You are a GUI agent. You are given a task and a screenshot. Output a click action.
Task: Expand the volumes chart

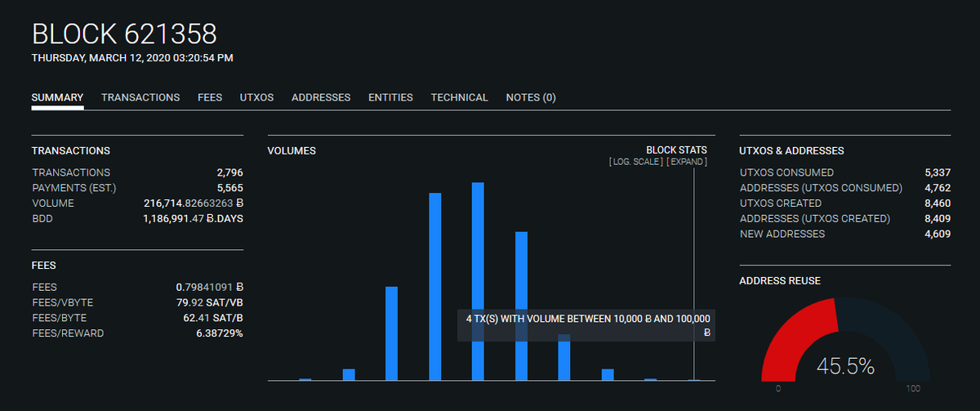(687, 162)
